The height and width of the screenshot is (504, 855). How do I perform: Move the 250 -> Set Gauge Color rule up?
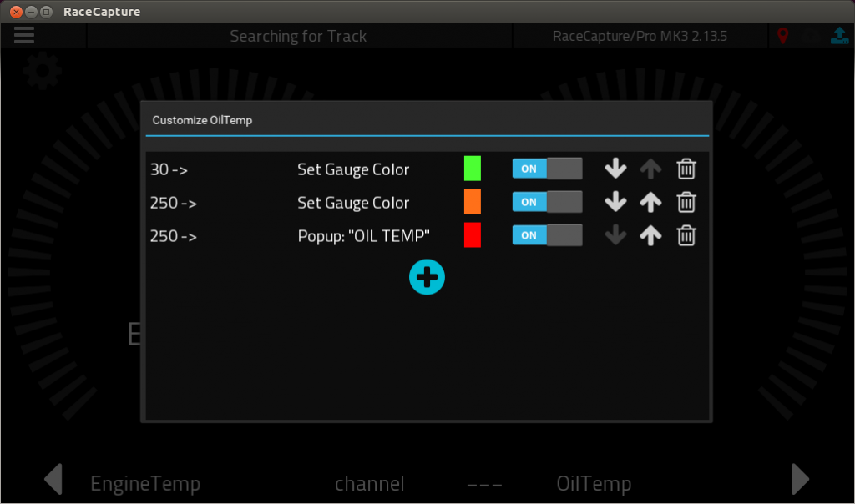click(x=650, y=202)
